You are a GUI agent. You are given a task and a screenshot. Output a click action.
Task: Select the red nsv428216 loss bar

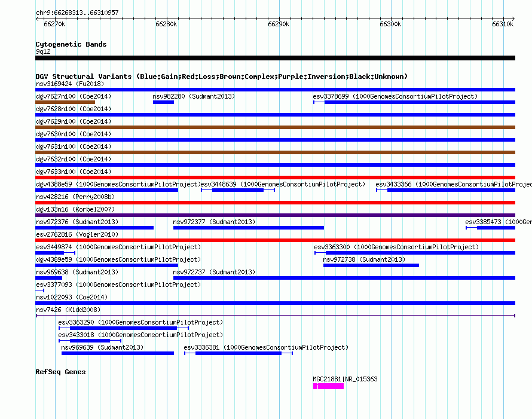pos(275,203)
